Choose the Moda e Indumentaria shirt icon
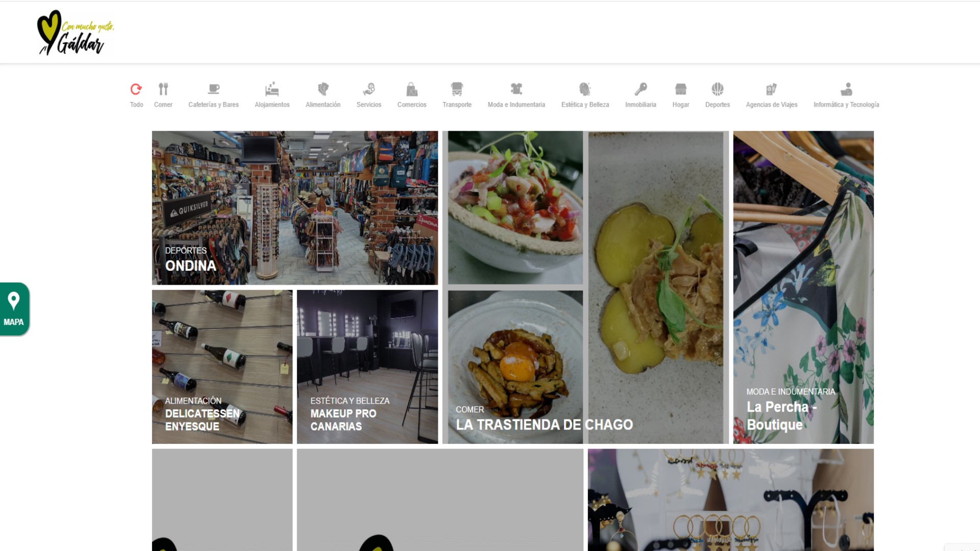 coord(516,89)
